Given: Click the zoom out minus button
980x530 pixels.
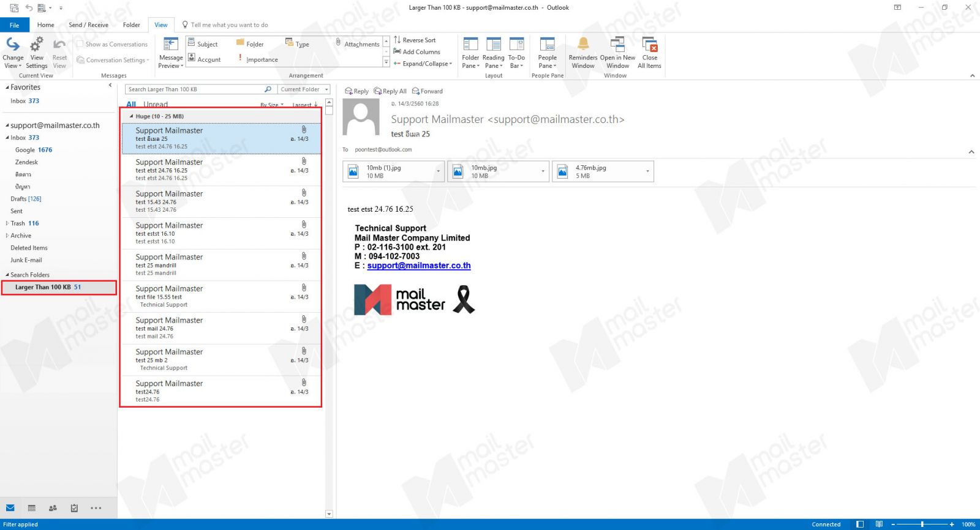Looking at the screenshot, I should click(893, 524).
